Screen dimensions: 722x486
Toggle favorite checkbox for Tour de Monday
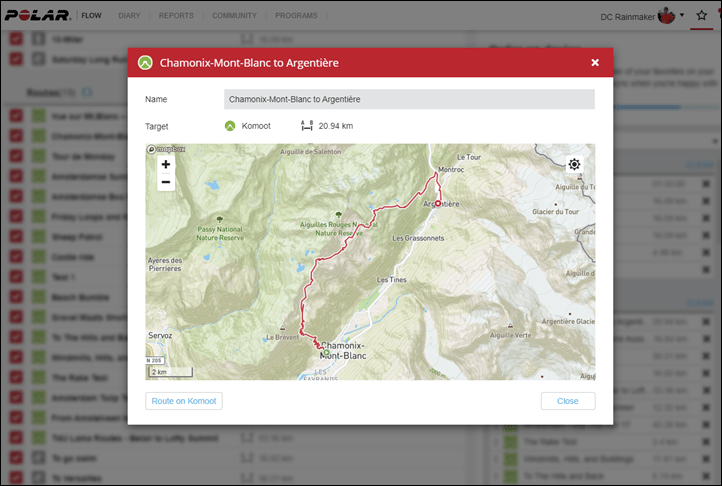(x=16, y=156)
